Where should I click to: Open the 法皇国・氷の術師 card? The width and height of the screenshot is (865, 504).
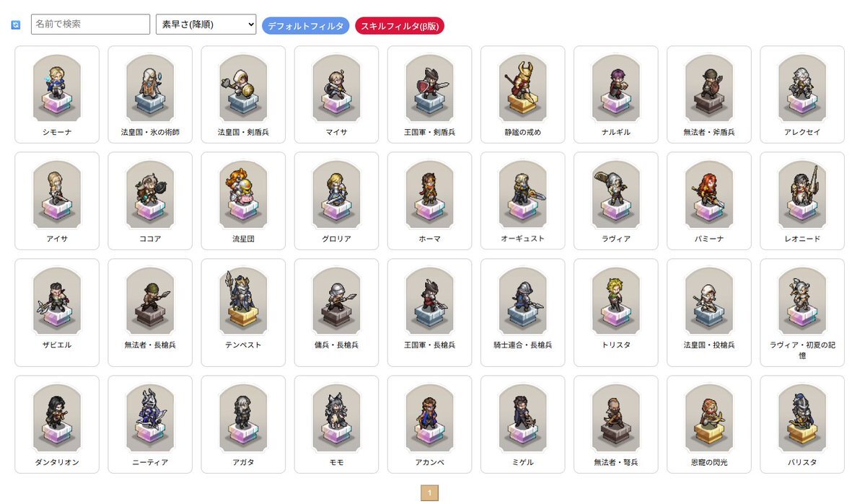(150, 94)
